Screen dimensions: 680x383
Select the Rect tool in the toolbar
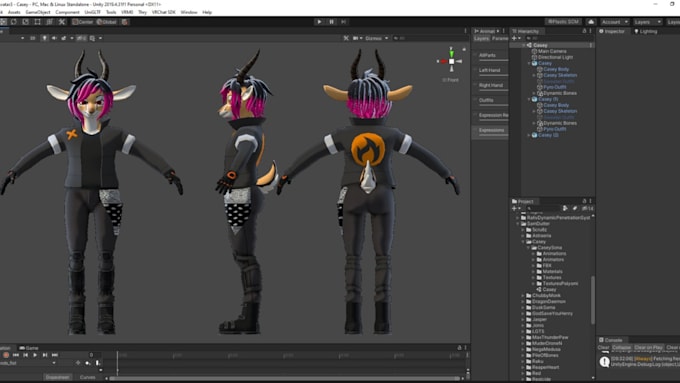[37, 22]
